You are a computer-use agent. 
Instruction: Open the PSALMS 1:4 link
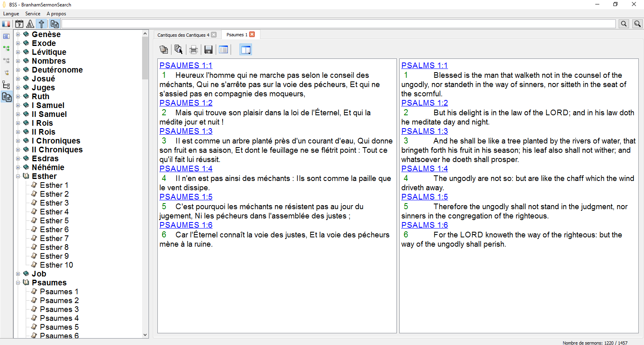pos(425,168)
